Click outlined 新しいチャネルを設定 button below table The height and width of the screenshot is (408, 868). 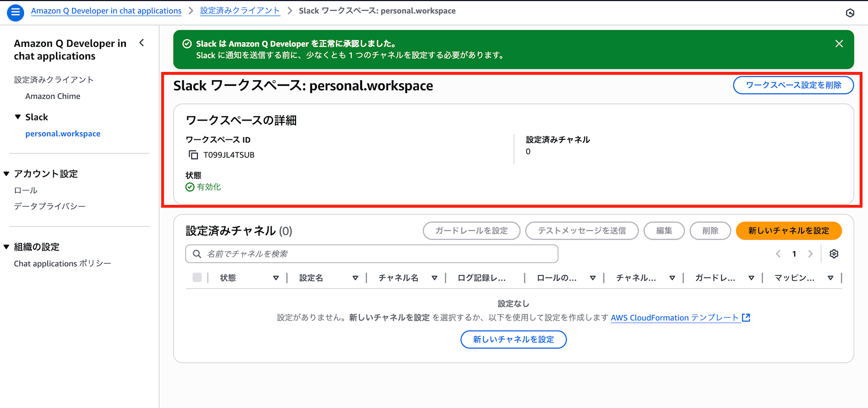coord(513,339)
